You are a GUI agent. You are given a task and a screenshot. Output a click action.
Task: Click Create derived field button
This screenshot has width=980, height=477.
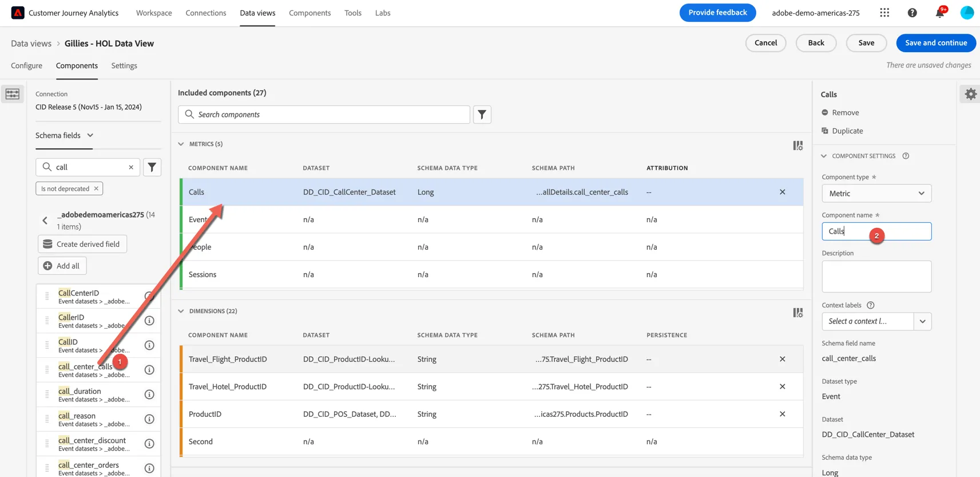(82, 244)
